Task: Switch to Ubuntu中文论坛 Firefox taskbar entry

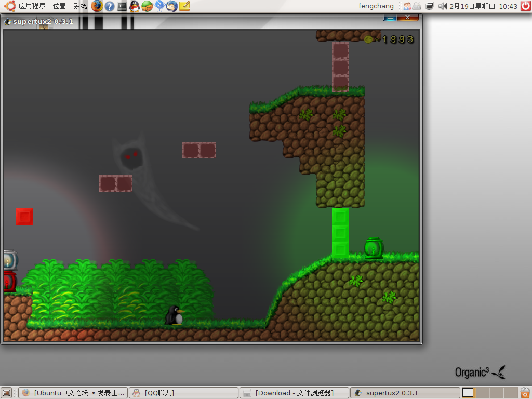Action: click(73, 393)
